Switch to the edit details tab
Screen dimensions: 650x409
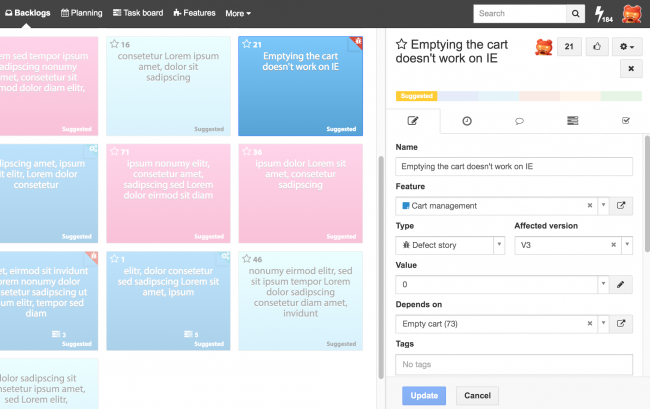413,121
